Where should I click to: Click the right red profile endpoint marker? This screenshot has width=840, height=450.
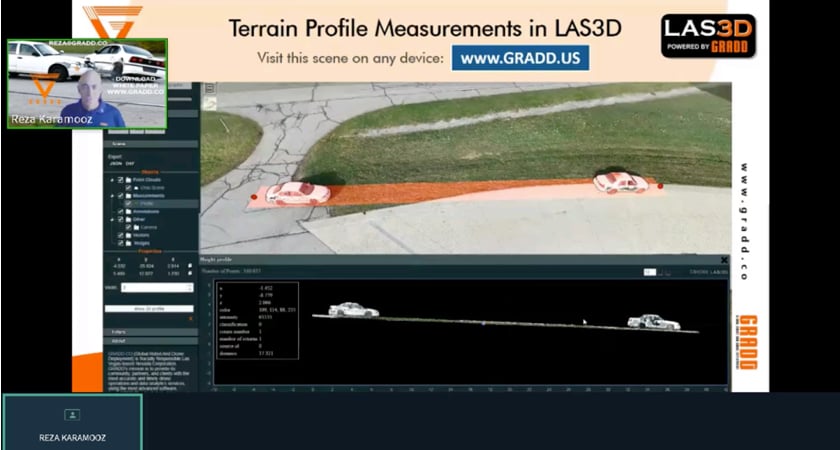point(660,186)
